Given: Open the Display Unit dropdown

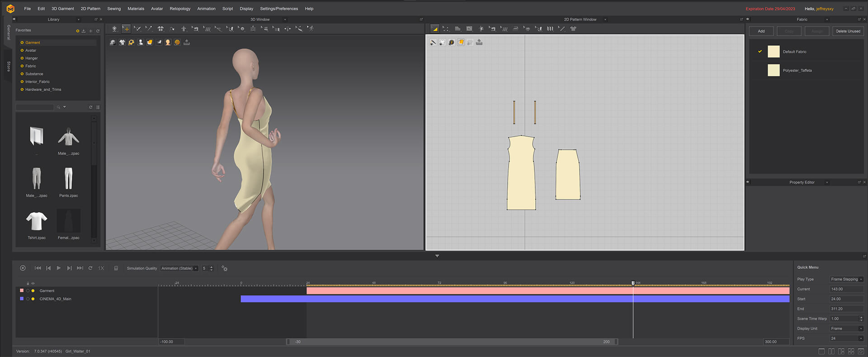Looking at the screenshot, I should 846,328.
